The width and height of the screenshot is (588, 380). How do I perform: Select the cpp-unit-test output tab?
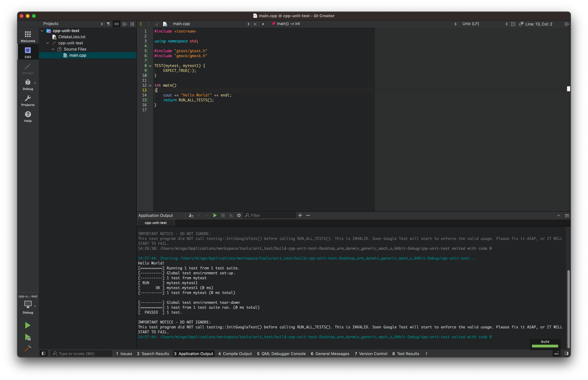tap(156, 223)
